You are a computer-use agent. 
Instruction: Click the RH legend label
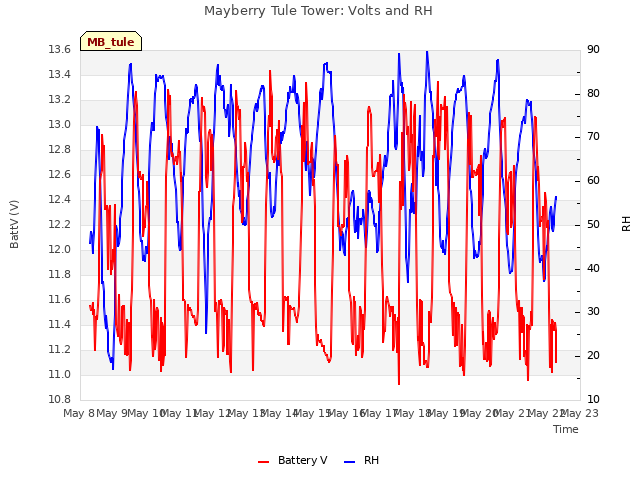(371, 460)
